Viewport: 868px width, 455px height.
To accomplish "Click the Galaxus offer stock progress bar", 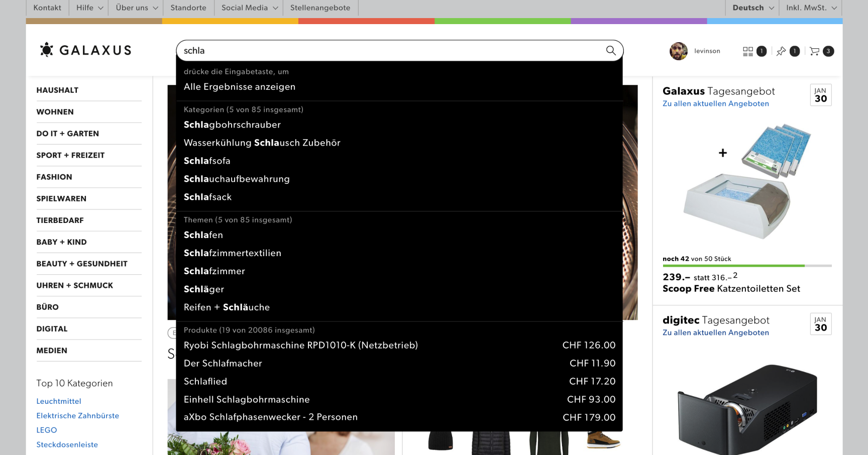I will [747, 266].
